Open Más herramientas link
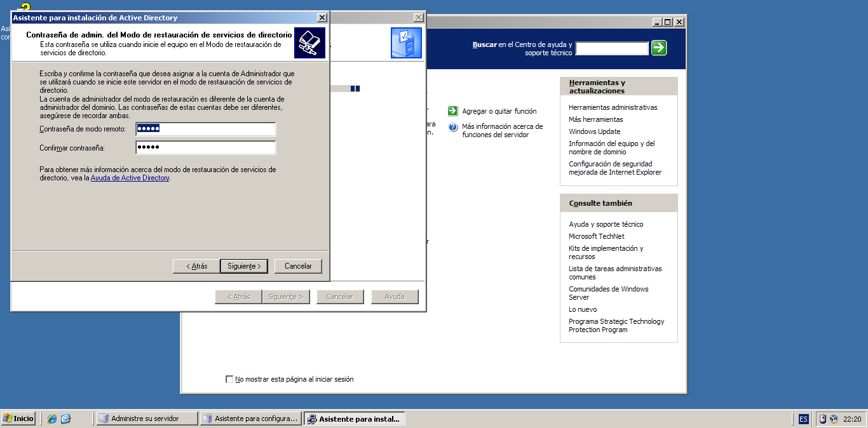The width and height of the screenshot is (868, 428). pyautogui.click(x=596, y=119)
